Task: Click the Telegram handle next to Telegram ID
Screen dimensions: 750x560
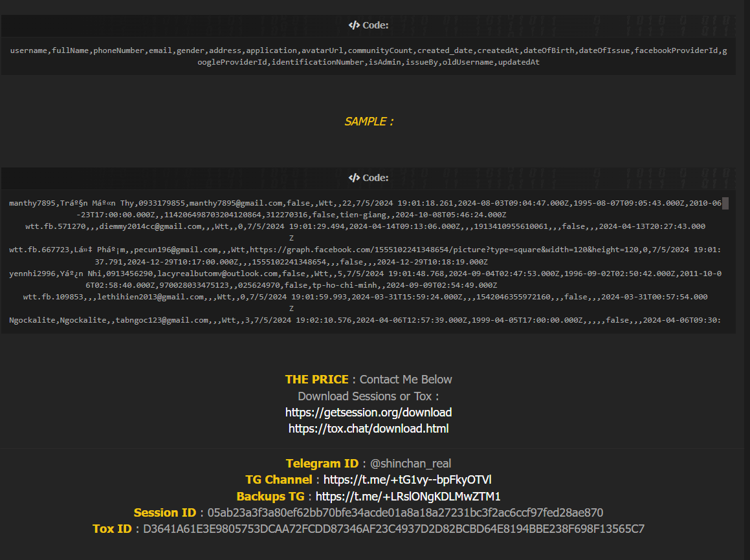Action: tap(406, 464)
